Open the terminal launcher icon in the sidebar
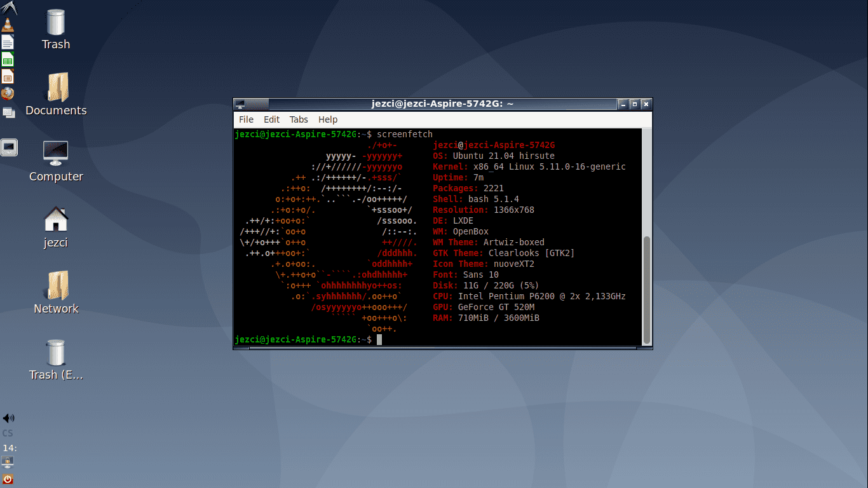This screenshot has height=488, width=868. pyautogui.click(x=8, y=147)
